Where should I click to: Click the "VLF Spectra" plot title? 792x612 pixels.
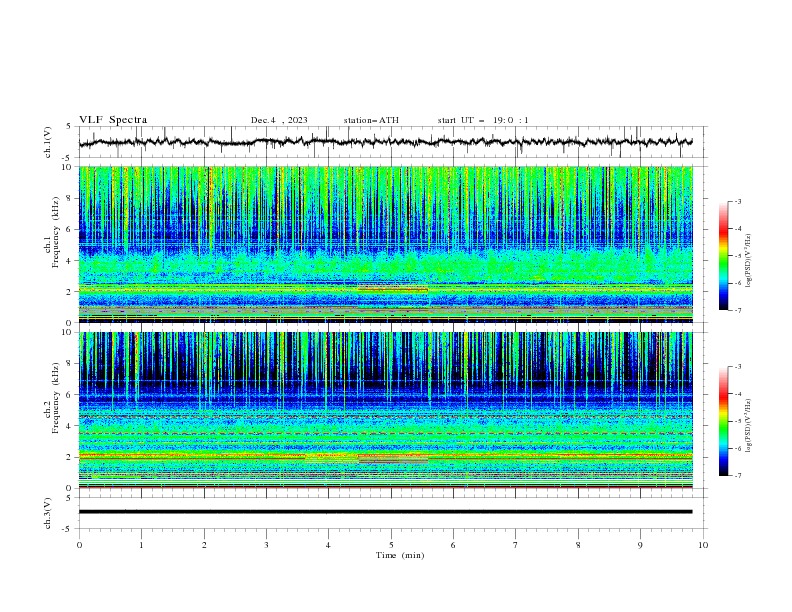(113, 120)
